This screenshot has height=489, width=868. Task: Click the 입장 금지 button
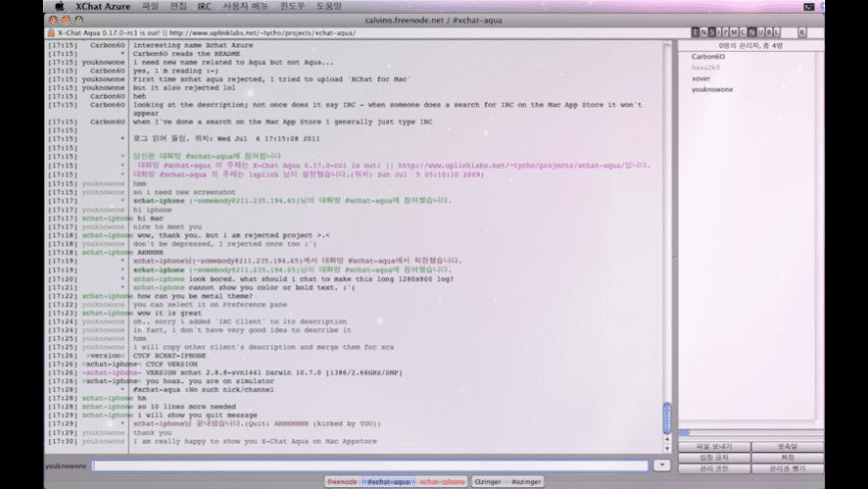(x=714, y=457)
